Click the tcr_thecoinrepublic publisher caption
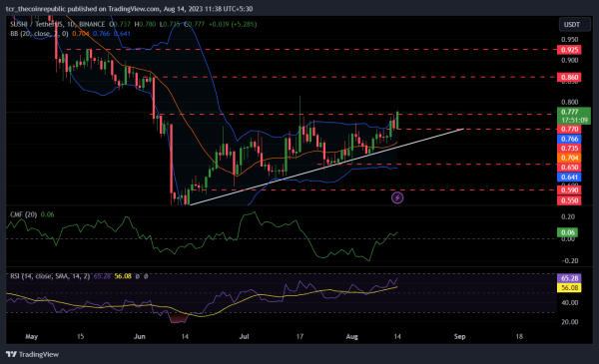 tap(129, 8)
